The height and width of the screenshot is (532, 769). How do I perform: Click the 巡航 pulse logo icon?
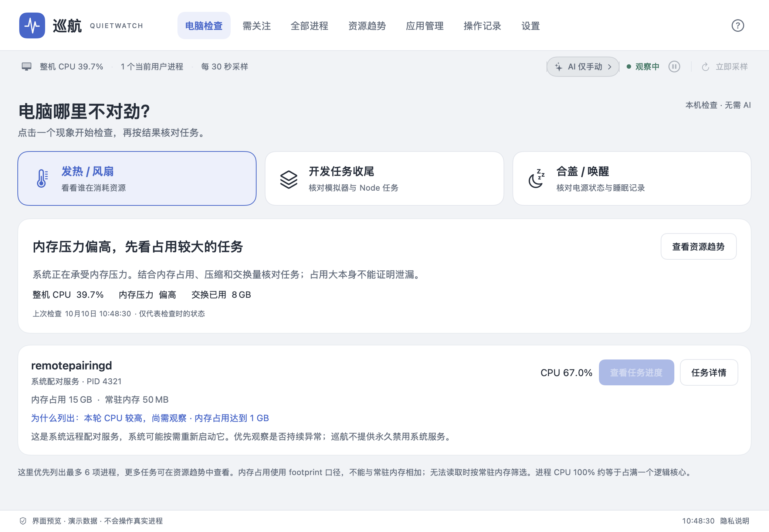pos(32,25)
